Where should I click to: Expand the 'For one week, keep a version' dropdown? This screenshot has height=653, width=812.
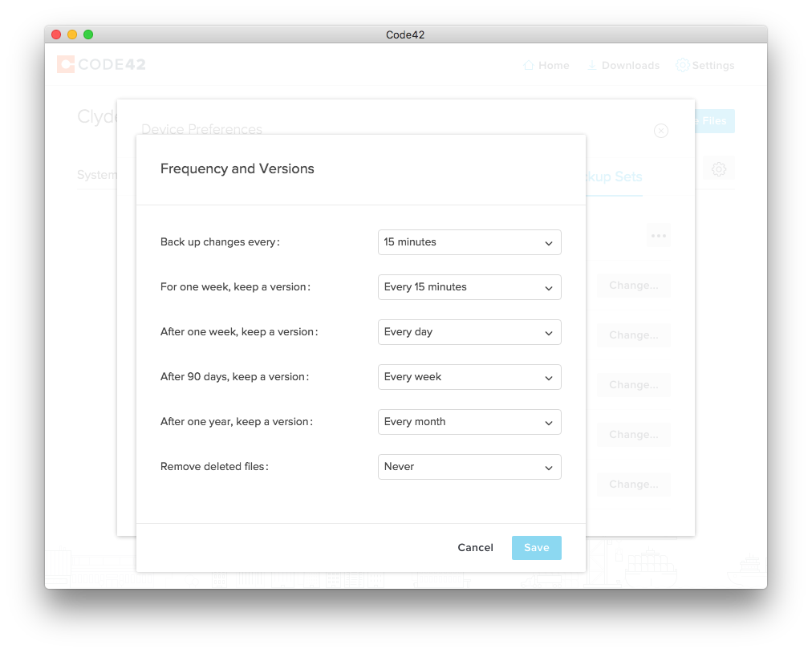point(469,287)
